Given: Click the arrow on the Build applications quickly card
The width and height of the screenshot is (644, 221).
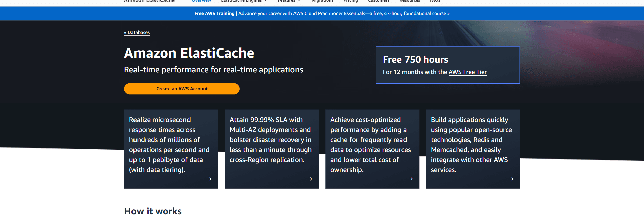Looking at the screenshot, I should [512, 179].
